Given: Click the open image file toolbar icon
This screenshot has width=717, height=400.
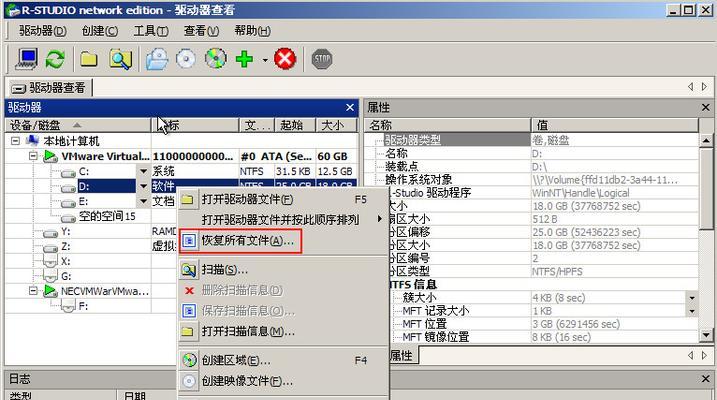Looking at the screenshot, I should pos(157,59).
